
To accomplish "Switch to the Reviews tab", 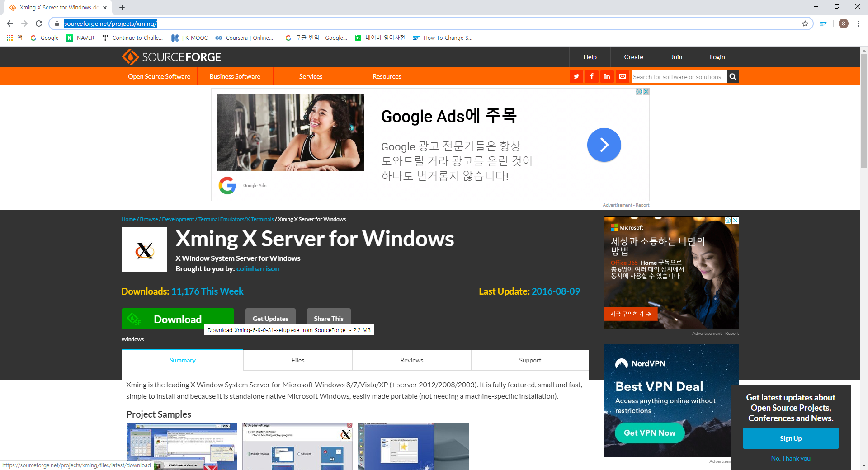I will [411, 360].
